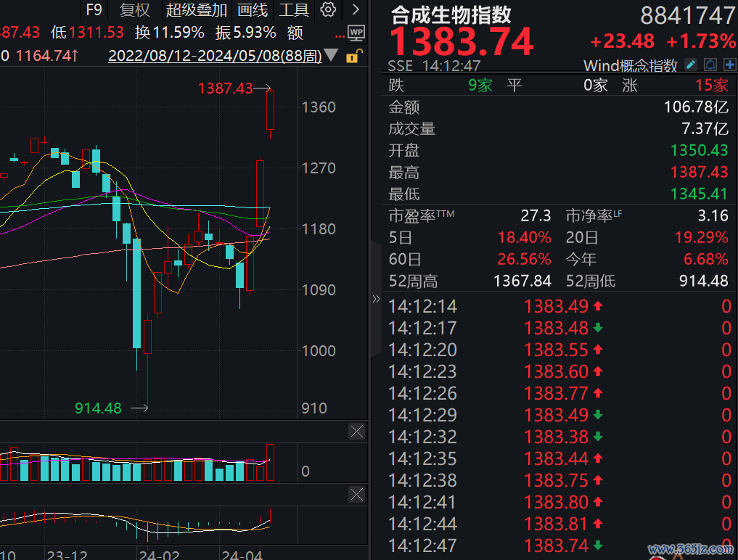Select the tick row at 14:12:26
Viewport: 738px width, 560px height.
coord(559,393)
